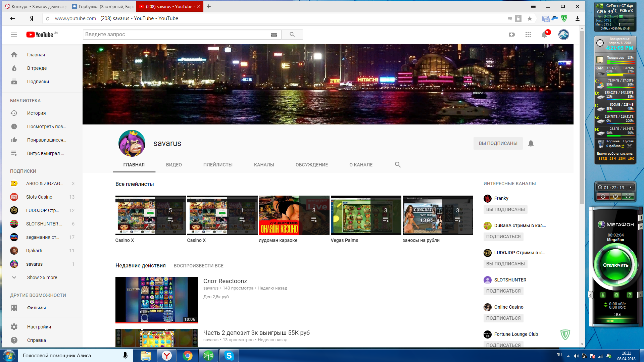Viewport: 644px width, 362px height.
Task: Show hidden system tray icons arrow
Action: point(568,356)
